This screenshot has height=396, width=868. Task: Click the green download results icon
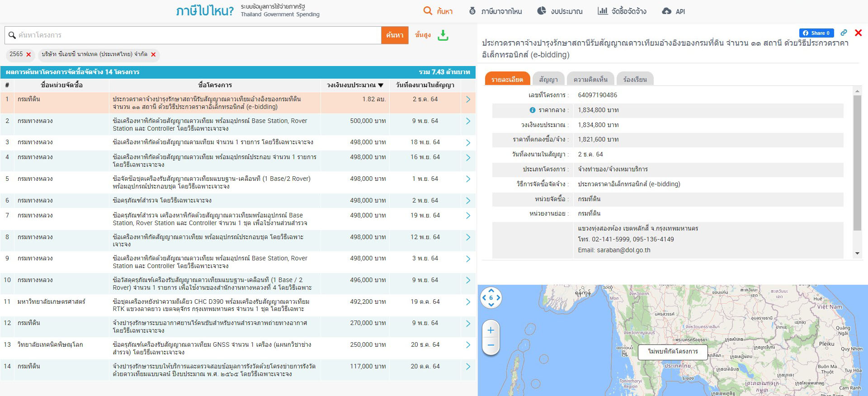pyautogui.click(x=443, y=35)
